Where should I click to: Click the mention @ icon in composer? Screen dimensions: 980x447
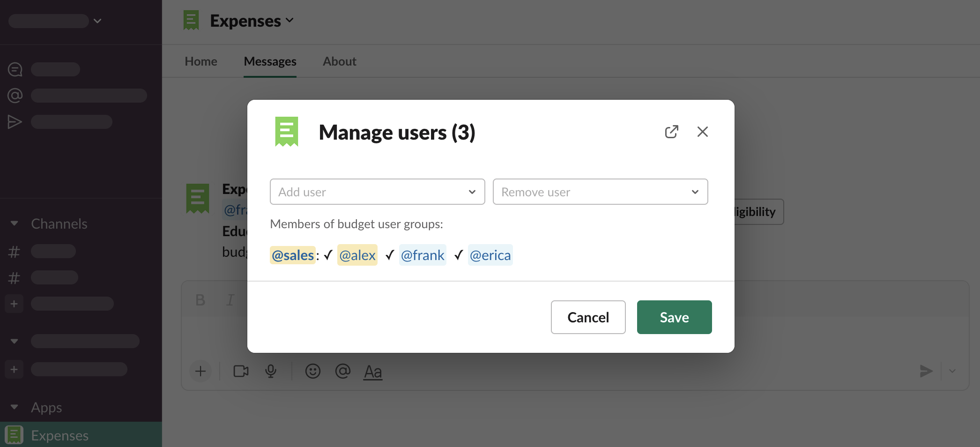[x=342, y=371]
